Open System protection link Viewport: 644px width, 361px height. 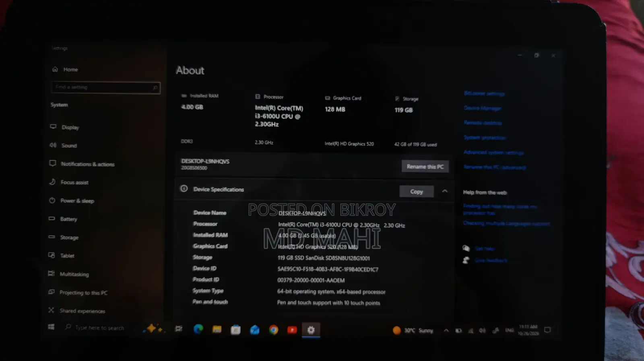tap(485, 138)
